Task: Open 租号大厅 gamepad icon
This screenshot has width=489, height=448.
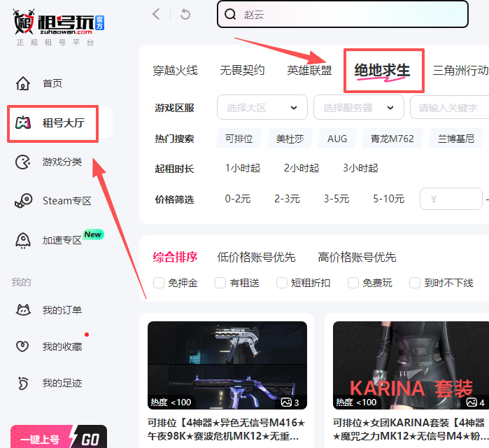Action: 23,122
